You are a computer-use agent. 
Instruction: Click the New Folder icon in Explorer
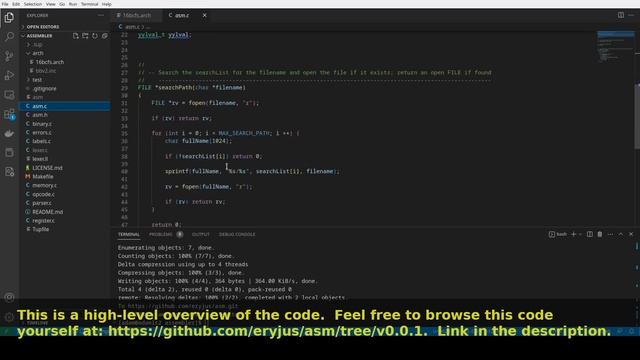(x=85, y=36)
